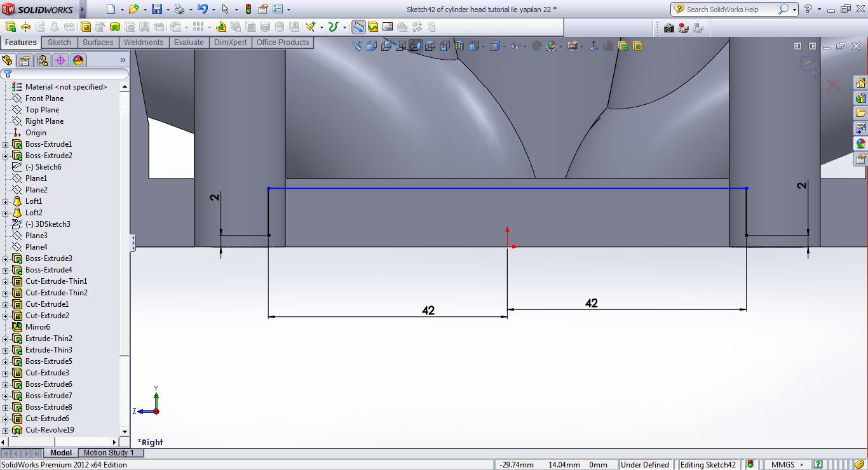Expand the Cut-Revolve19 feature node

point(6,430)
